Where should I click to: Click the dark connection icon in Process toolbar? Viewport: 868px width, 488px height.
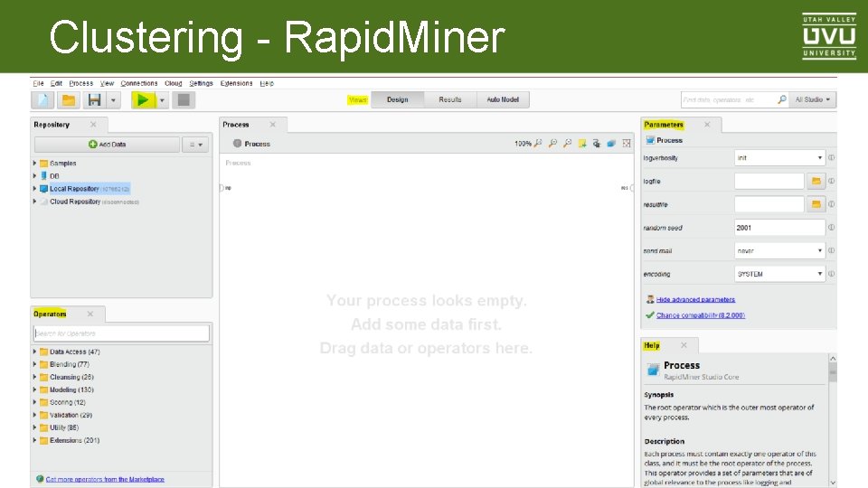597,144
